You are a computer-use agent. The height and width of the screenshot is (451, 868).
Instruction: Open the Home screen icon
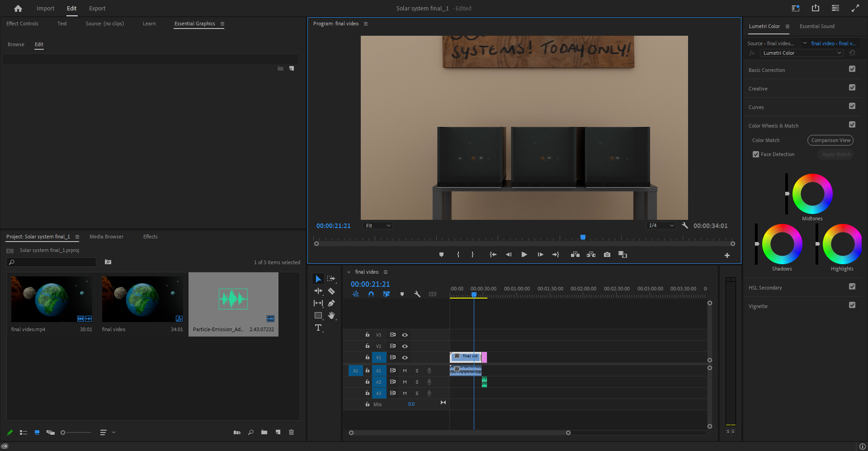click(x=18, y=8)
